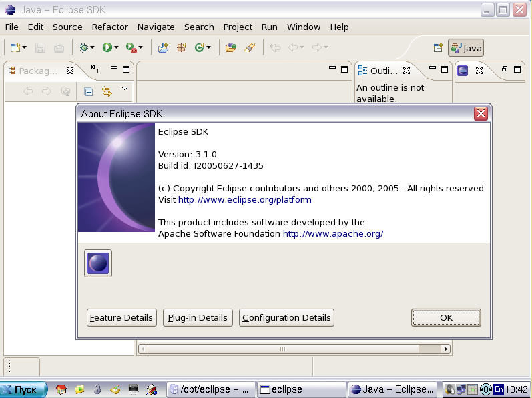Click the Open Type icon
The height and width of the screenshot is (398, 532).
[x=231, y=47]
